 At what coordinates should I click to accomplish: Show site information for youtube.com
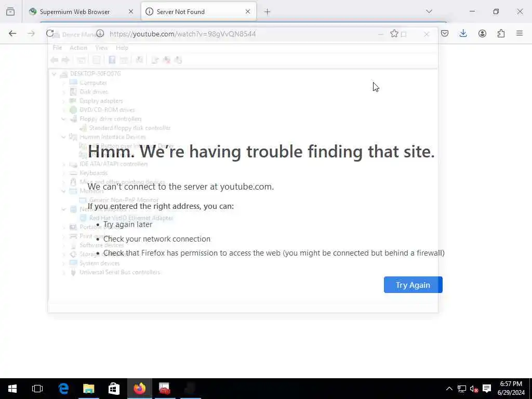[x=100, y=33]
